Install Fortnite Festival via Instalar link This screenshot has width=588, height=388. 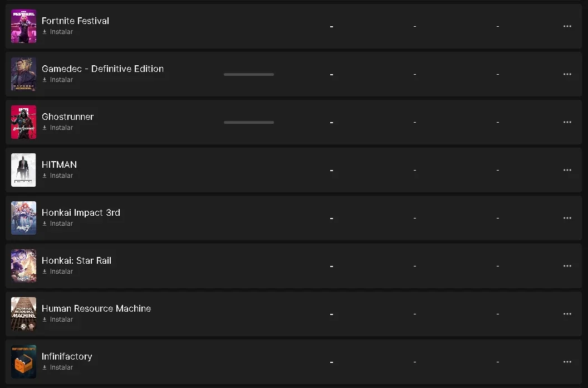coord(58,32)
